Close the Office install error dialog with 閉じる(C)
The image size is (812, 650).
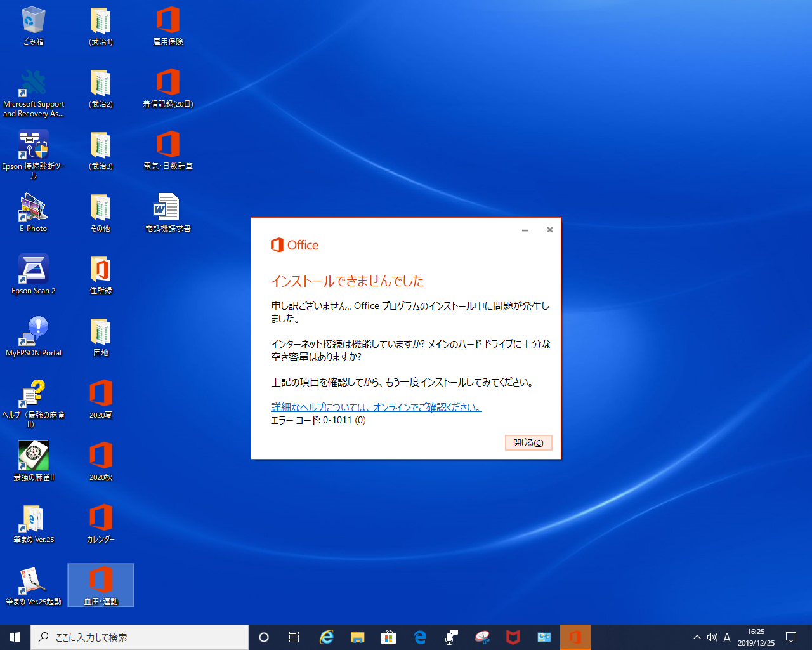[528, 442]
